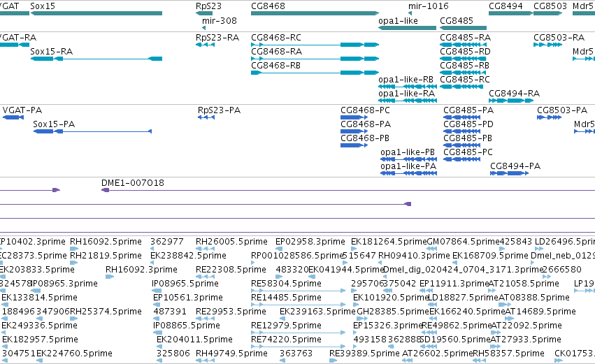
Task: Open the IP08965.5prime EST label
Action: [x=185, y=284]
